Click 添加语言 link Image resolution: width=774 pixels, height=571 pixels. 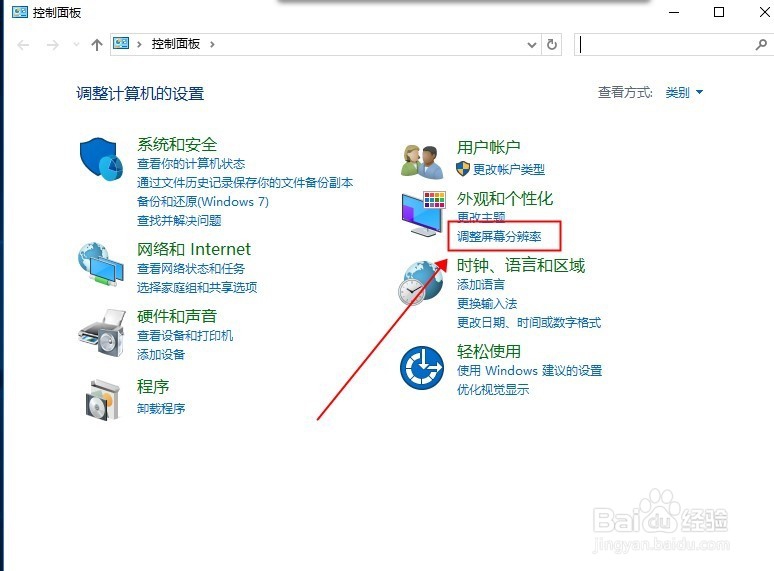click(481, 285)
